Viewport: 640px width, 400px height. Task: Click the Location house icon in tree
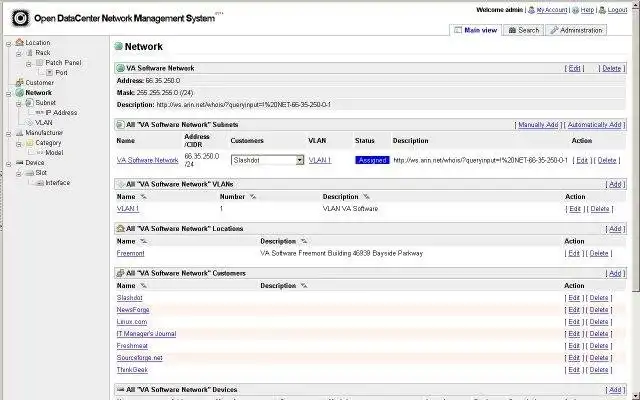pos(19,42)
